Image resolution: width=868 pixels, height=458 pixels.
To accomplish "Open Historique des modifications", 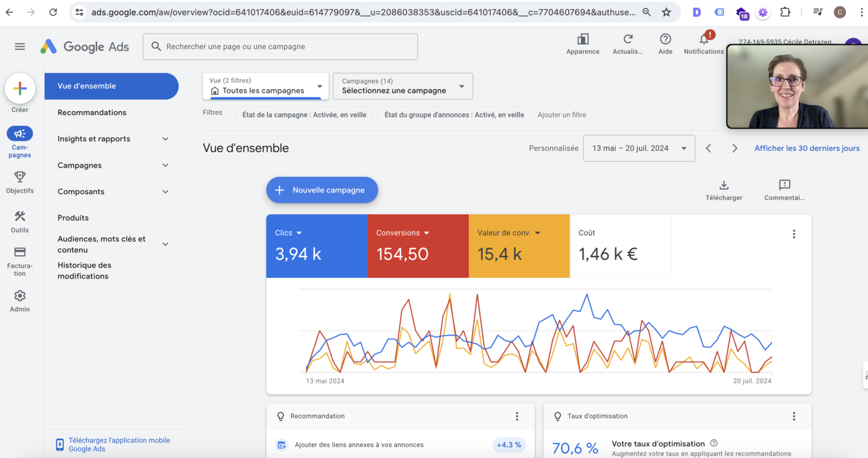I will (84, 271).
